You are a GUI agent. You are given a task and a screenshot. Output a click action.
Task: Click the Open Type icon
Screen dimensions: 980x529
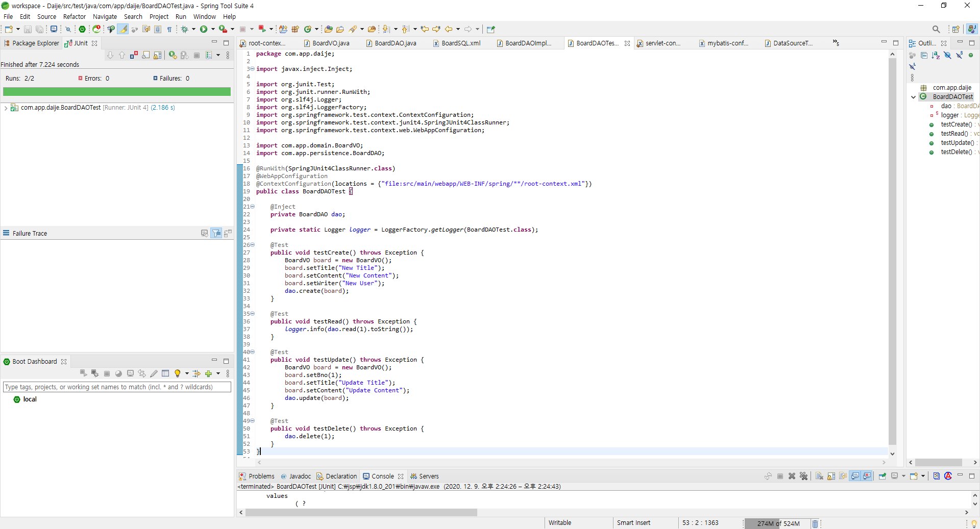(328, 30)
